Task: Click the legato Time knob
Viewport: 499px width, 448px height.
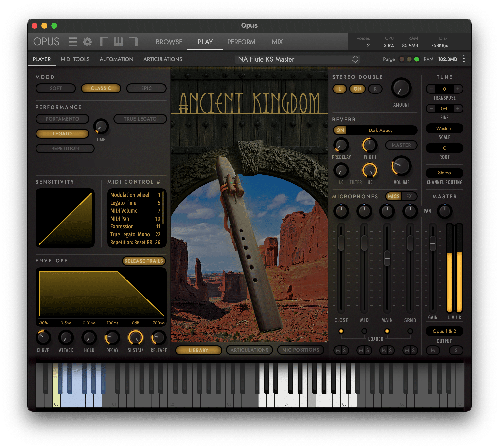Action: click(x=101, y=127)
